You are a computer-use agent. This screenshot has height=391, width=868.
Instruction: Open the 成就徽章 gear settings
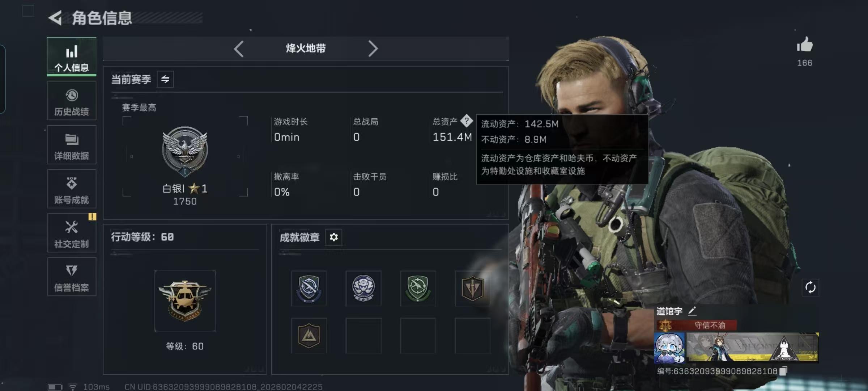click(x=333, y=237)
